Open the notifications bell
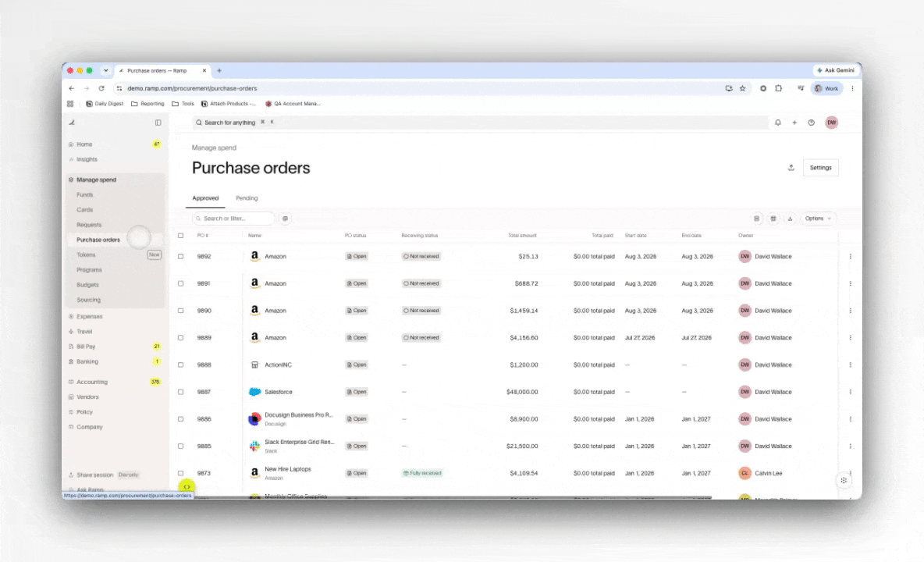 pos(778,123)
